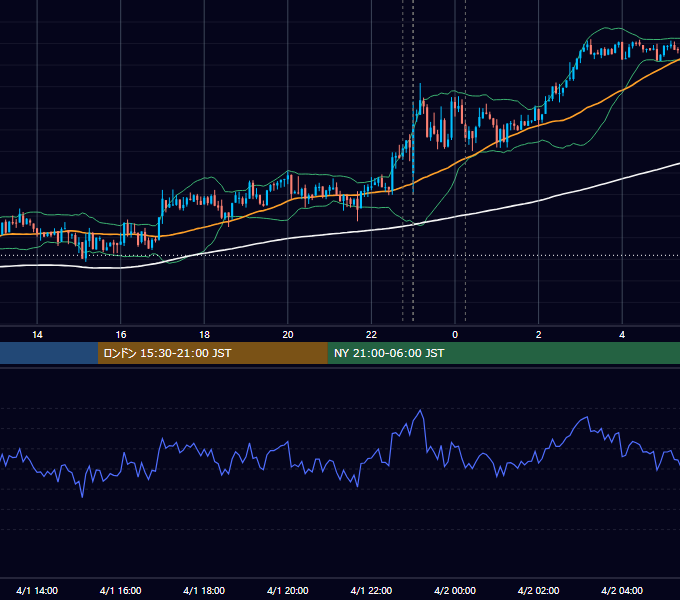Click the 18 hour label on price chart axis
The height and width of the screenshot is (600, 680).
pos(204,335)
